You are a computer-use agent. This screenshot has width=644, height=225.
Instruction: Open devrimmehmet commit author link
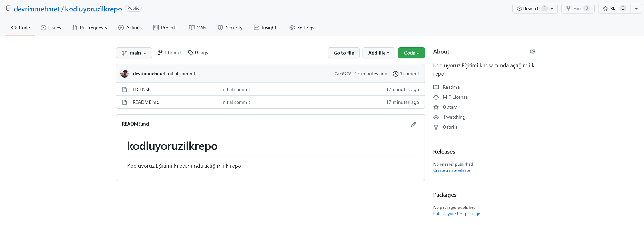[x=149, y=74]
